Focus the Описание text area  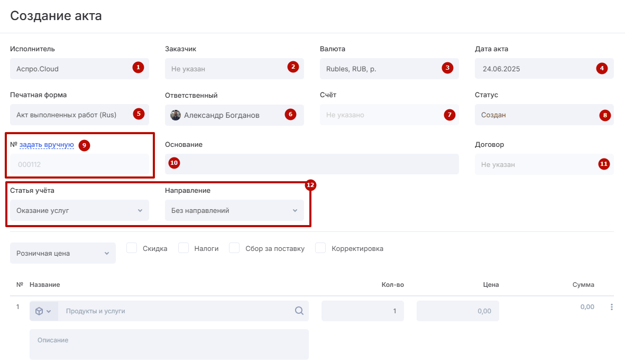point(169,344)
